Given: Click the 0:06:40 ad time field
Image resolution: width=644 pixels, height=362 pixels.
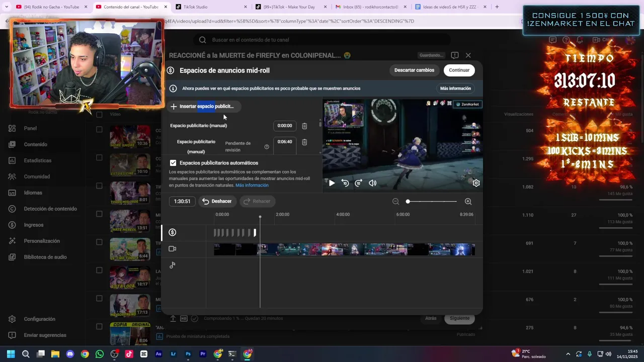Looking at the screenshot, I should point(285,142).
